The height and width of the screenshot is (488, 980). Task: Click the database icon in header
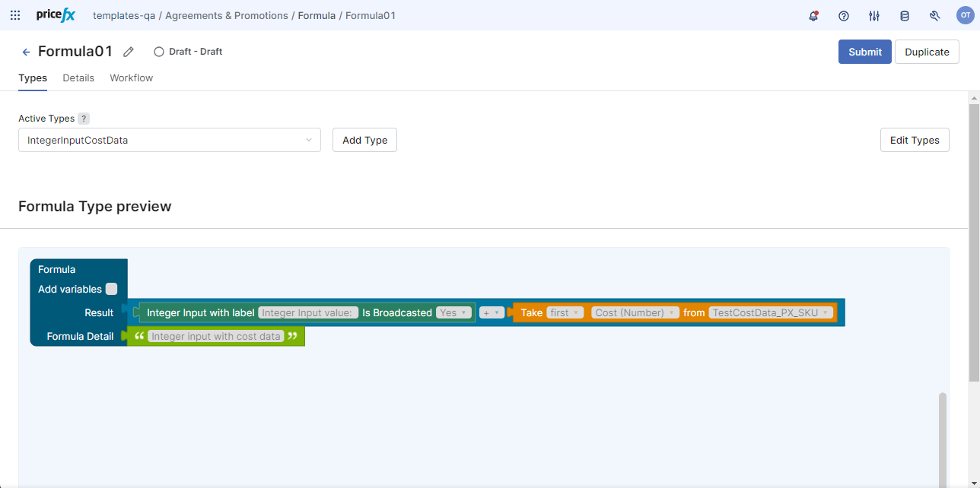tap(904, 16)
